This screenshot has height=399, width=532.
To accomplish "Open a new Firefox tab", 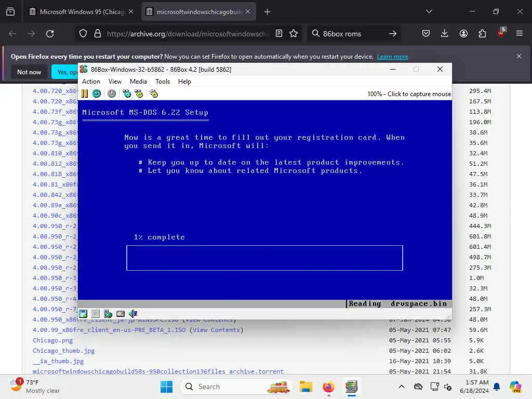I will tap(268, 12).
